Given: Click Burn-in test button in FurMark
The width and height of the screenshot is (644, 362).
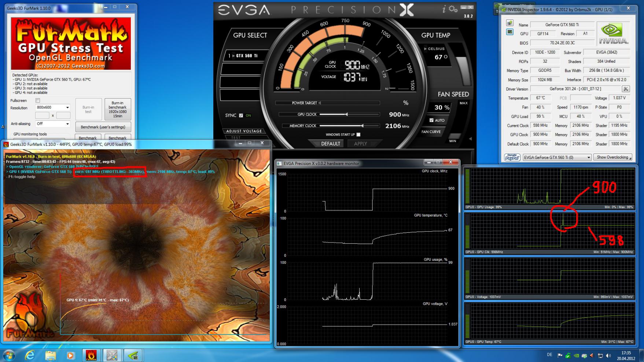Looking at the screenshot, I should tap(88, 109).
